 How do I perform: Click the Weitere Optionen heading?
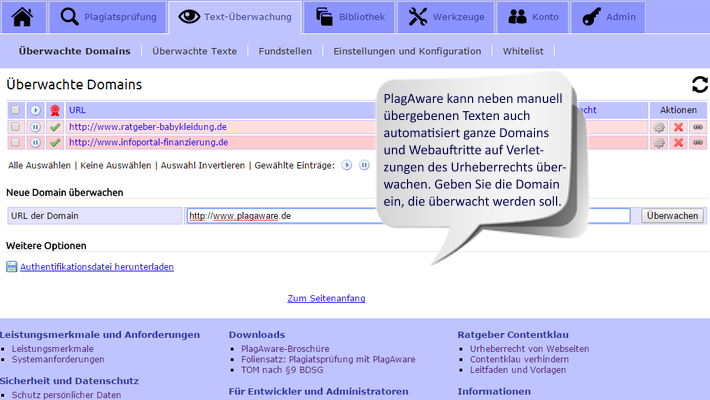[x=46, y=246]
